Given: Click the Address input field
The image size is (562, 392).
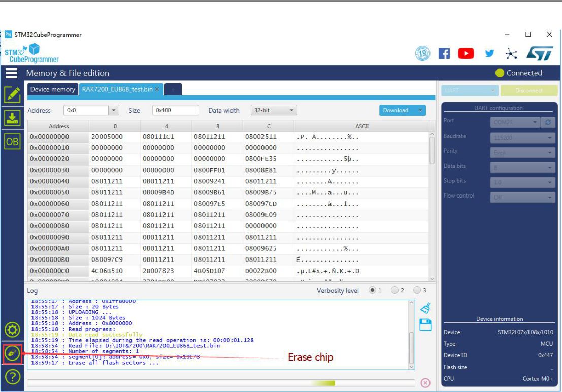Looking at the screenshot, I should click(86, 110).
